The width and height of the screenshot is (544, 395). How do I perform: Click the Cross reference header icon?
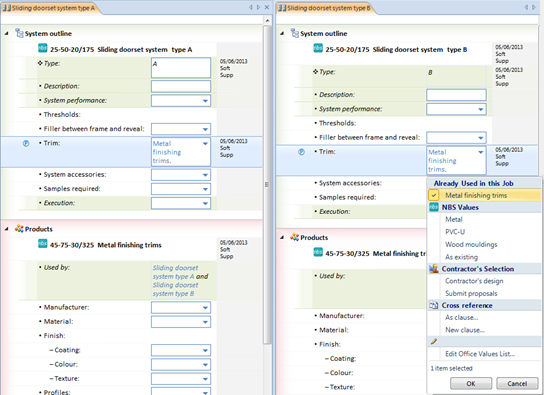pyautogui.click(x=434, y=305)
